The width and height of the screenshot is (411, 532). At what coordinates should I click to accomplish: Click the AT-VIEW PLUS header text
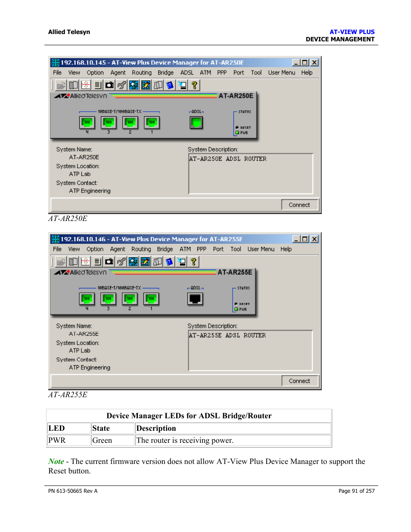point(352,32)
